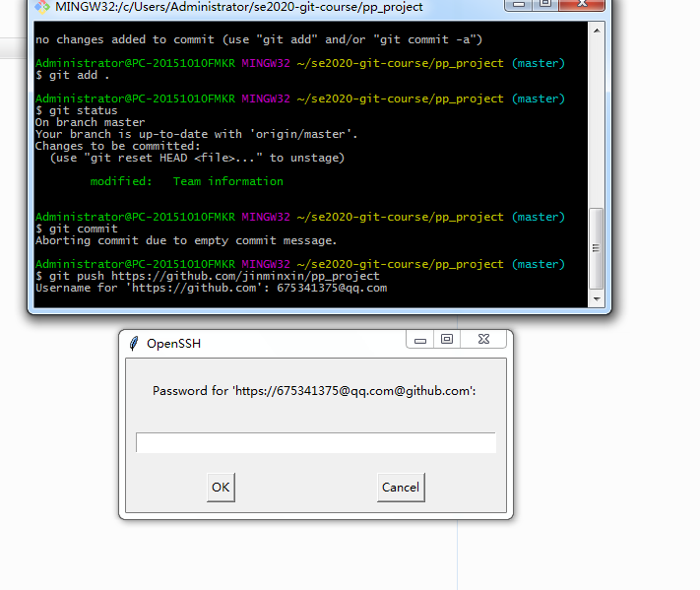Screen dimensions: 700x590
Task: Click the 'git reset HEAD <file>...' hint line
Action: click(197, 159)
